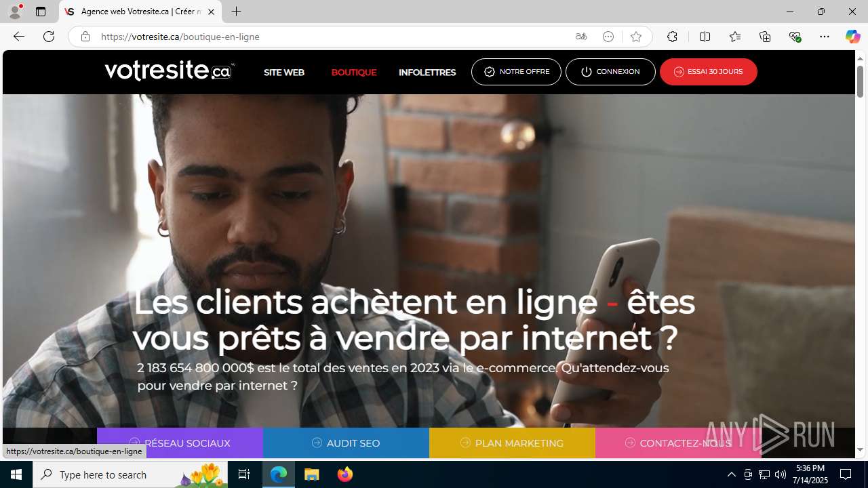Click the hero headline 'Les clients achètent en ligne'

(365, 302)
